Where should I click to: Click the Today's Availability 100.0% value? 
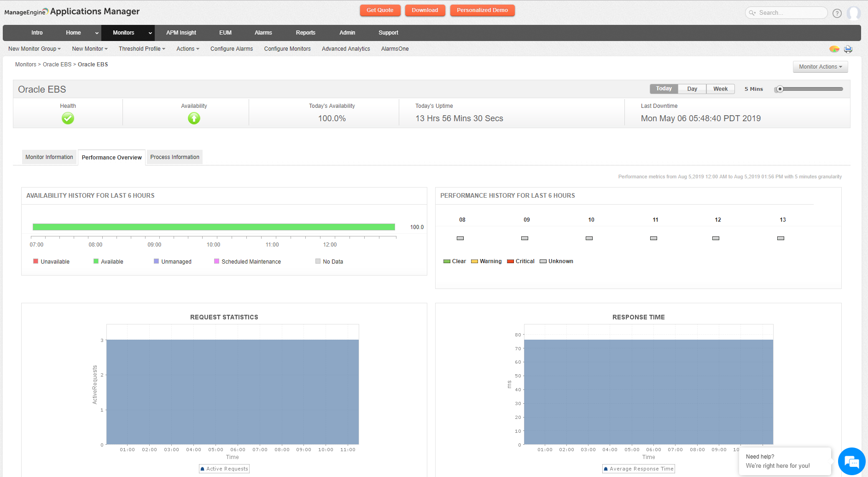pyautogui.click(x=332, y=118)
